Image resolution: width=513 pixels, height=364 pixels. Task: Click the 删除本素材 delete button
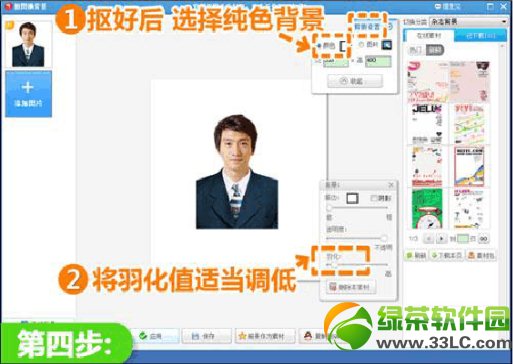pyautogui.click(x=351, y=287)
